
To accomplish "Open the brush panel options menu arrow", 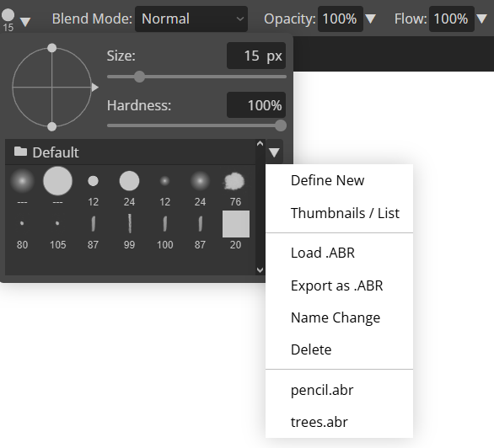I will [x=274, y=152].
